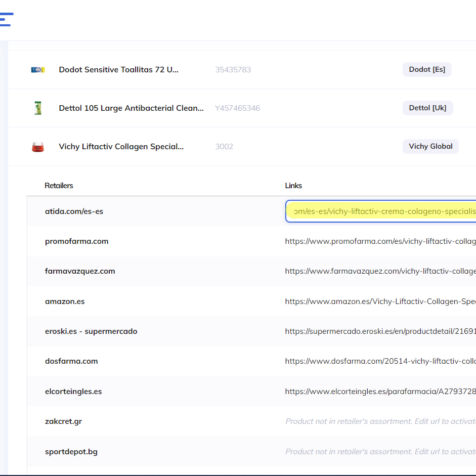Select retailer zakcret.gr
Viewport: 476px width, 476px height.
[x=63, y=421]
